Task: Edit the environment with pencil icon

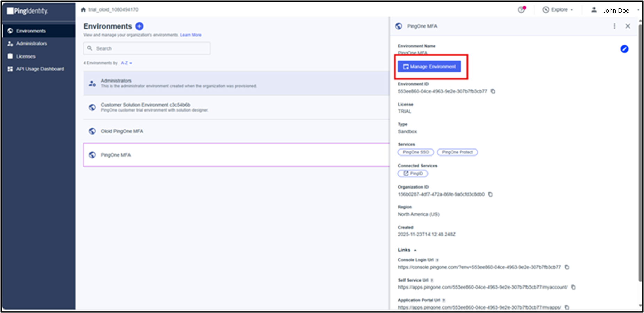Action: pos(625,49)
